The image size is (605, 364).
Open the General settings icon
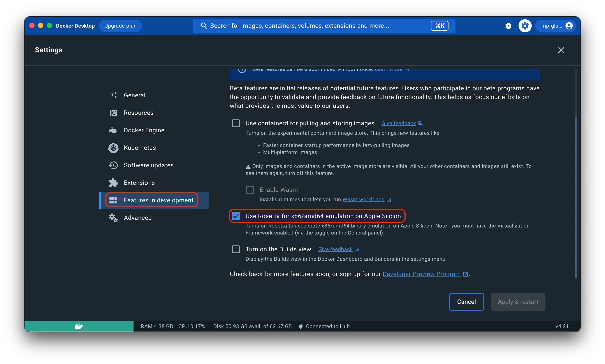click(113, 95)
